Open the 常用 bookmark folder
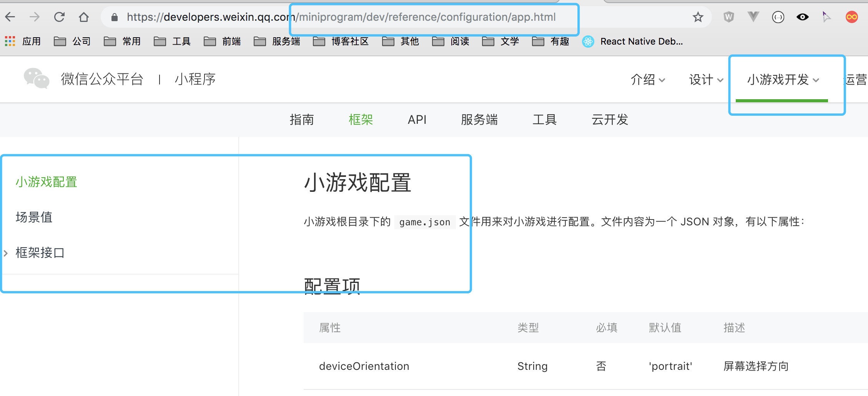868x396 pixels. pos(122,41)
